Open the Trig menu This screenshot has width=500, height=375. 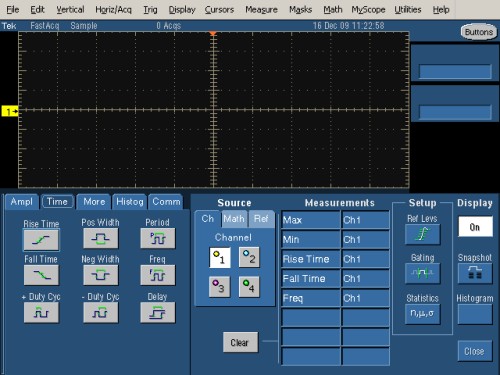click(x=150, y=10)
